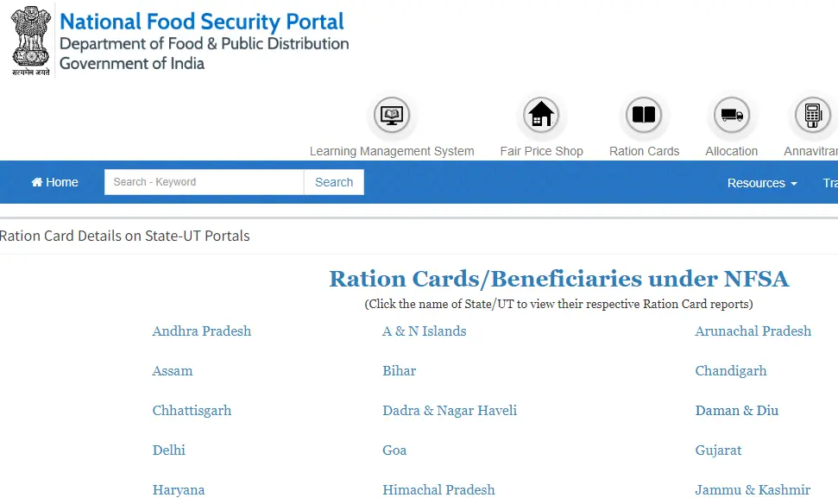View Bihar ration card details

[x=399, y=371]
